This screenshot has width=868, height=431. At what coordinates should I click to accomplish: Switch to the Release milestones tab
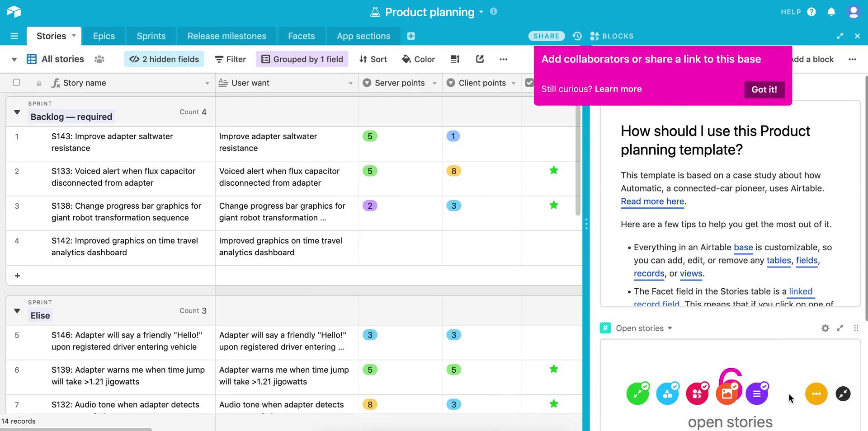click(227, 36)
